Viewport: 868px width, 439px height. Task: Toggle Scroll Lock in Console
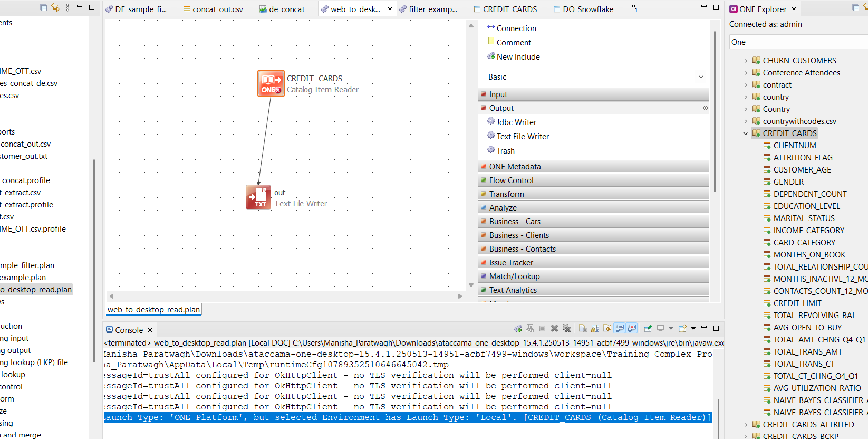point(595,328)
